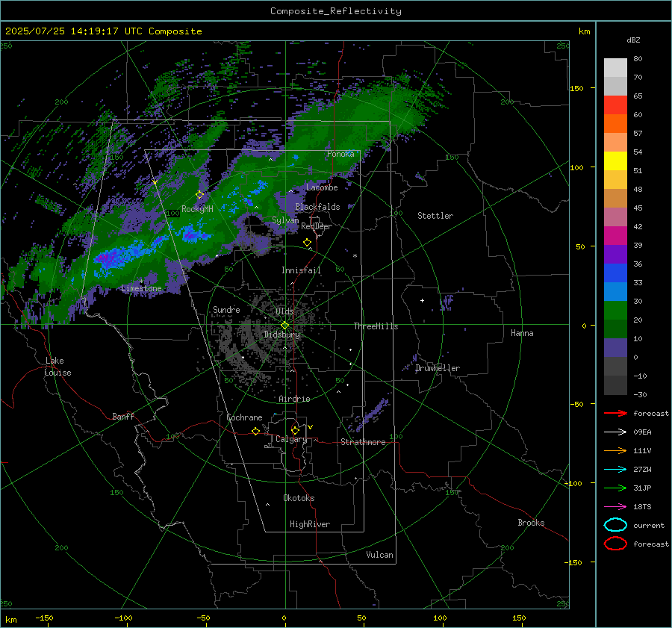Click the 'current' legend label
This screenshot has height=628, width=672.
(649, 526)
